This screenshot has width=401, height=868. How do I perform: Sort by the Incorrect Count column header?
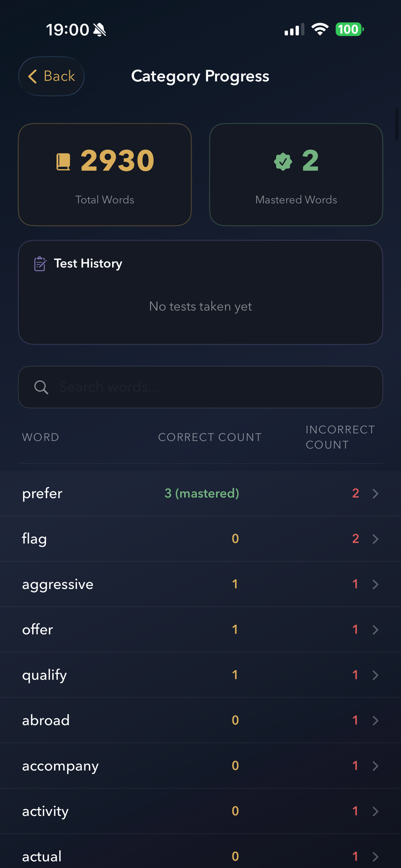tap(340, 437)
